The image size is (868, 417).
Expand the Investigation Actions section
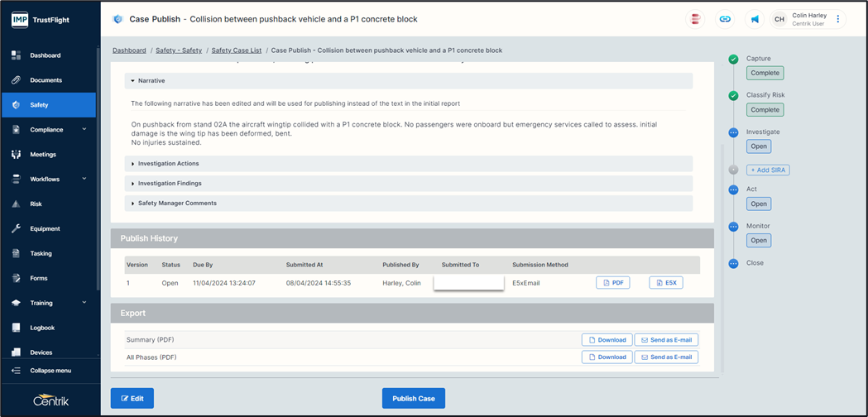[169, 164]
